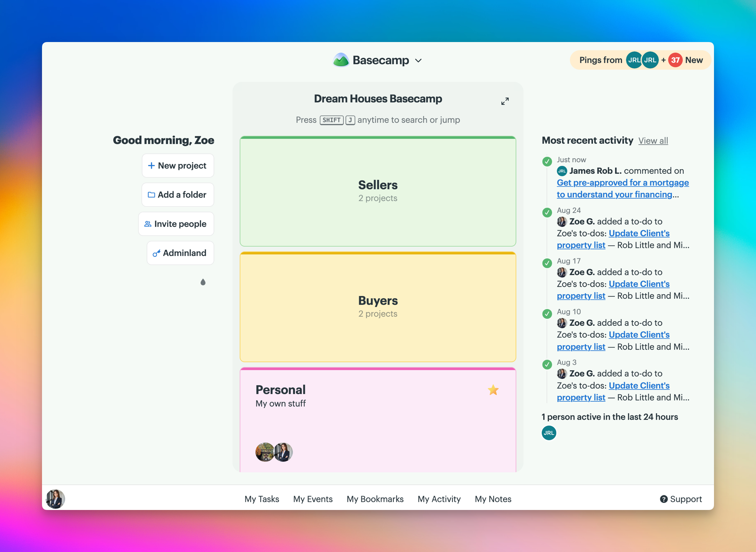Open My Activity

point(439,499)
